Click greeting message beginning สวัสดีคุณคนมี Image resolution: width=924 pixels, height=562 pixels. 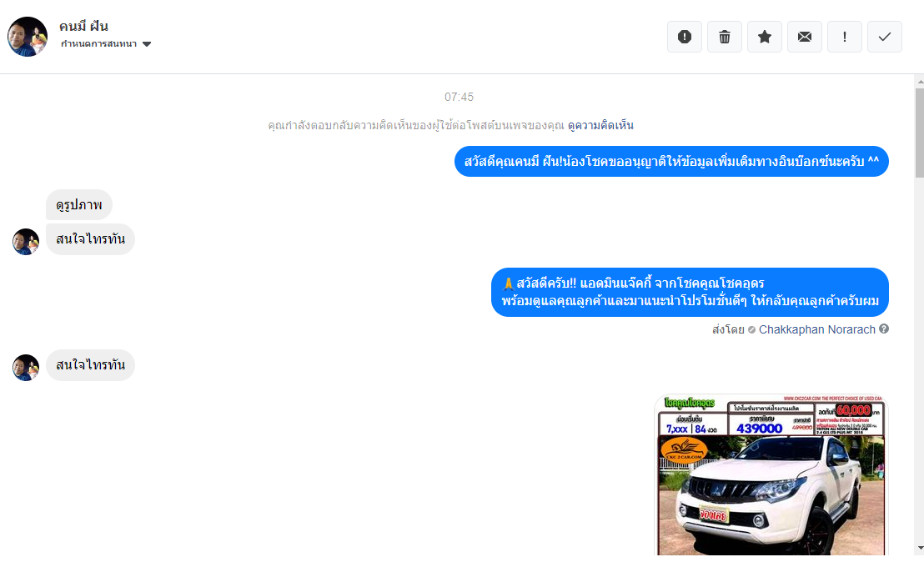[671, 162]
